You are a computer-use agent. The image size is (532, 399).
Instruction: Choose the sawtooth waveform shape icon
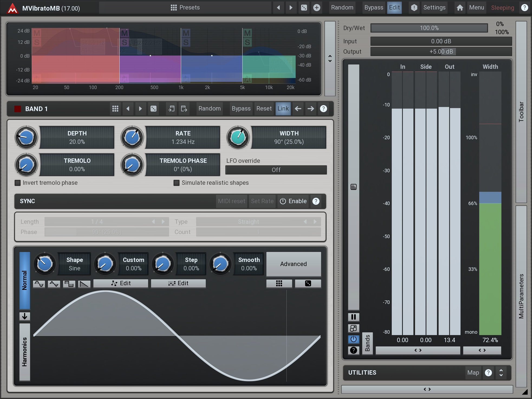pyautogui.click(x=84, y=284)
